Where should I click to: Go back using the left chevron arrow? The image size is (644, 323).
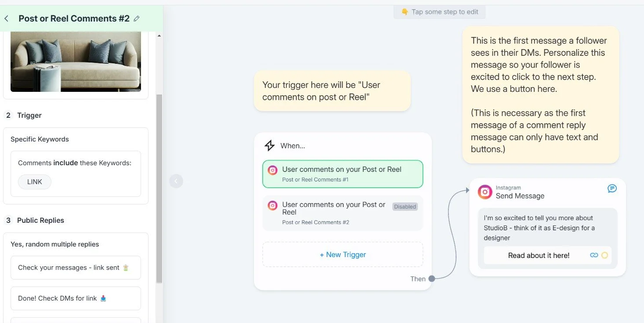(6, 18)
